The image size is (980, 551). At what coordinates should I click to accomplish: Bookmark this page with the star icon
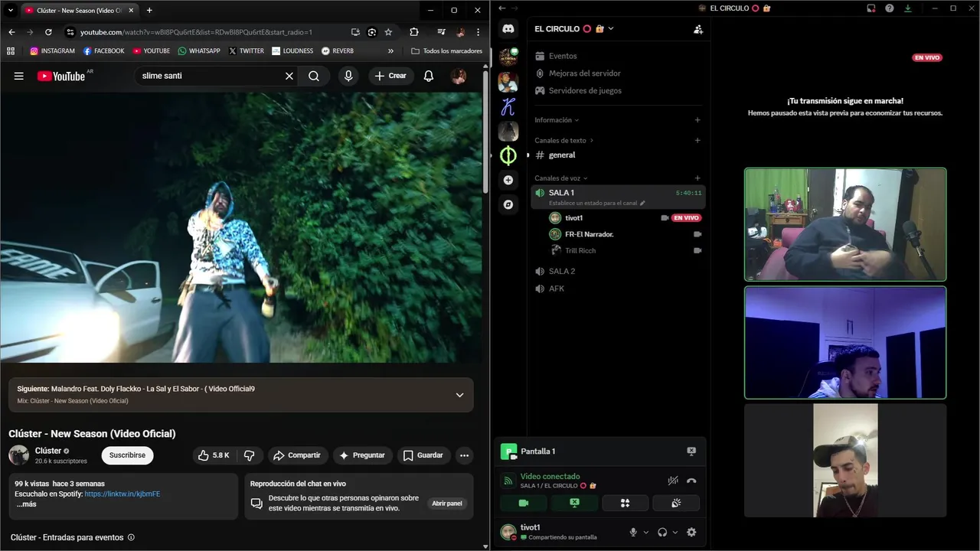(x=388, y=32)
